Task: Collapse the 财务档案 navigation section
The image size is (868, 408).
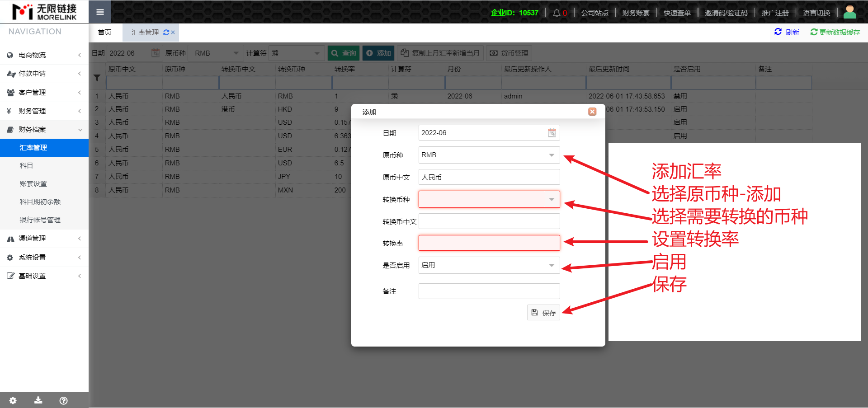Action: click(44, 130)
